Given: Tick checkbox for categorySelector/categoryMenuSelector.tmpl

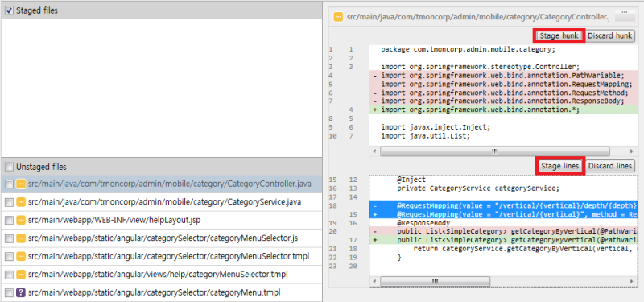Looking at the screenshot, I should [9, 256].
